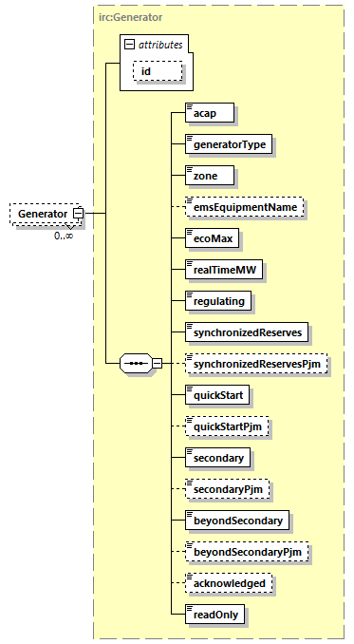Viewport: 354px width, 644px height.
Task: Select the readOnly element
Action: (x=214, y=615)
